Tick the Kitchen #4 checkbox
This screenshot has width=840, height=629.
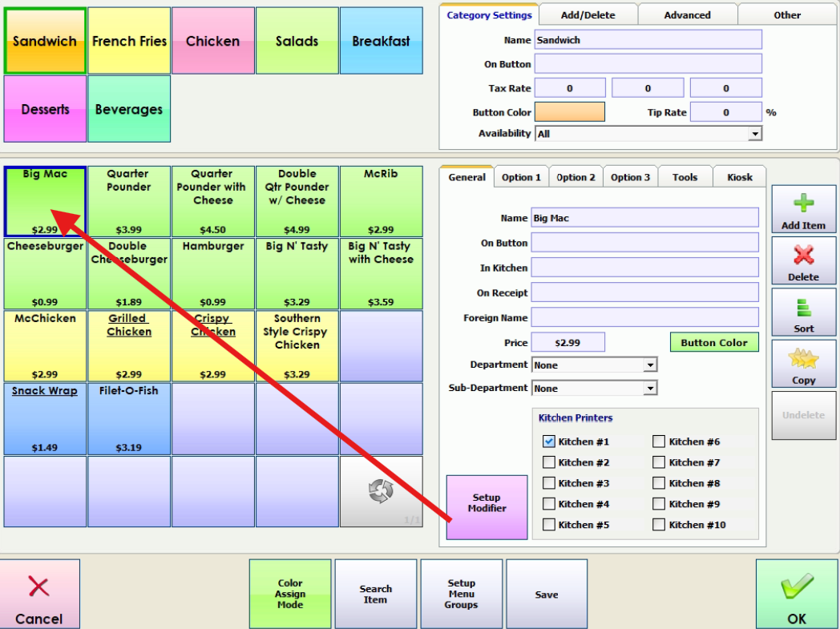pos(548,504)
